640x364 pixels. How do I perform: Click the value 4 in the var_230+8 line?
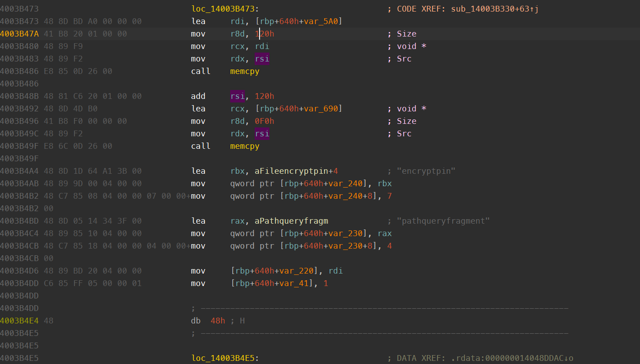point(390,246)
